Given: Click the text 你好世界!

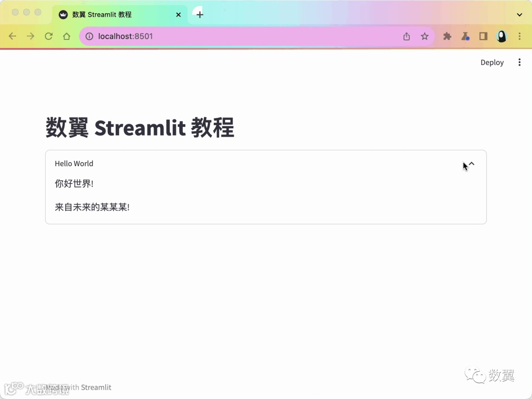Looking at the screenshot, I should pyautogui.click(x=74, y=183).
